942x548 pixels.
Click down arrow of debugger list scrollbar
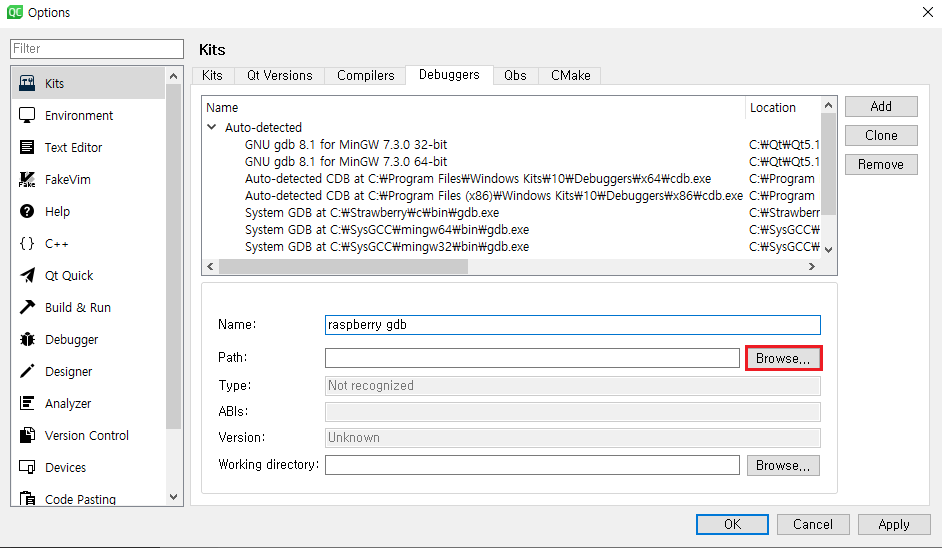(828, 249)
